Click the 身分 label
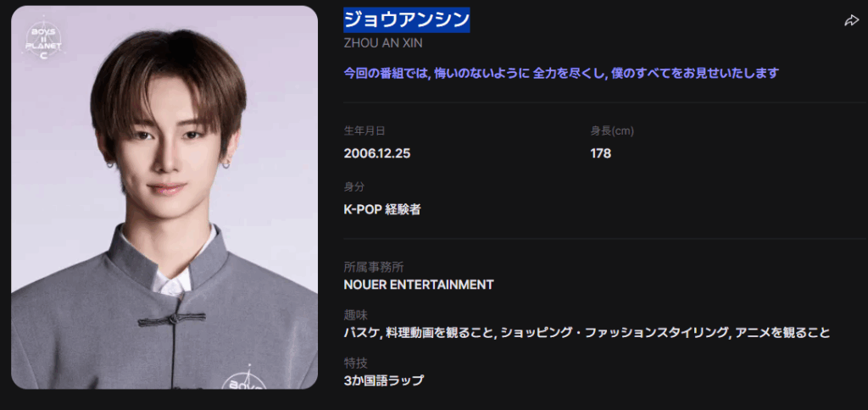Screen dimensions: 868x410 (x=354, y=187)
